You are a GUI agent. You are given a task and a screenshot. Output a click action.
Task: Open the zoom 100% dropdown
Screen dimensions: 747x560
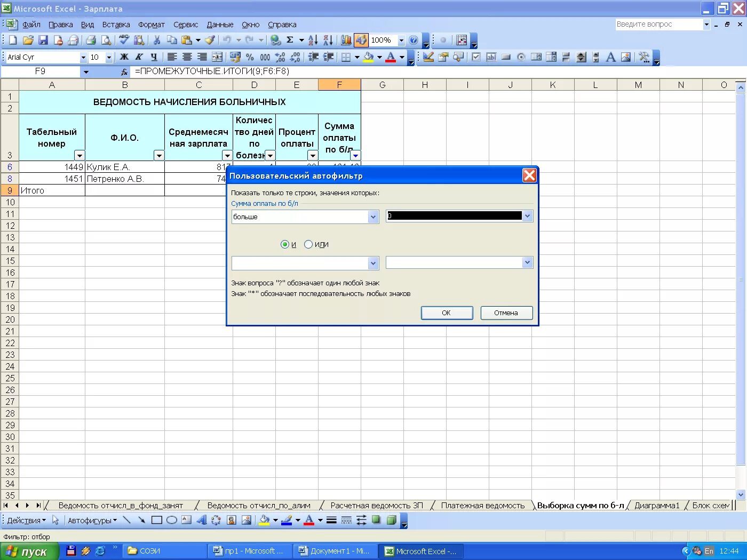(401, 40)
